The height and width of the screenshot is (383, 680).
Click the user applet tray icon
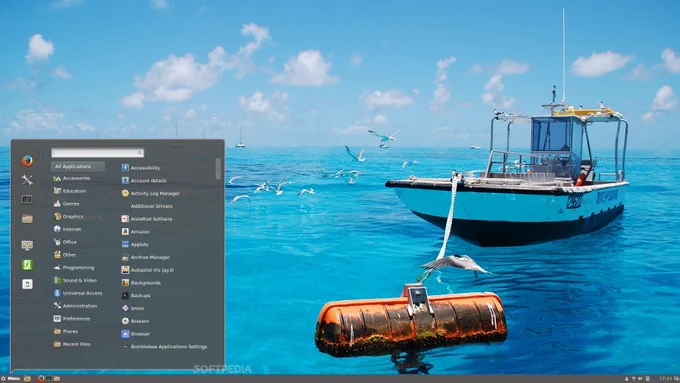pyautogui.click(x=627, y=379)
